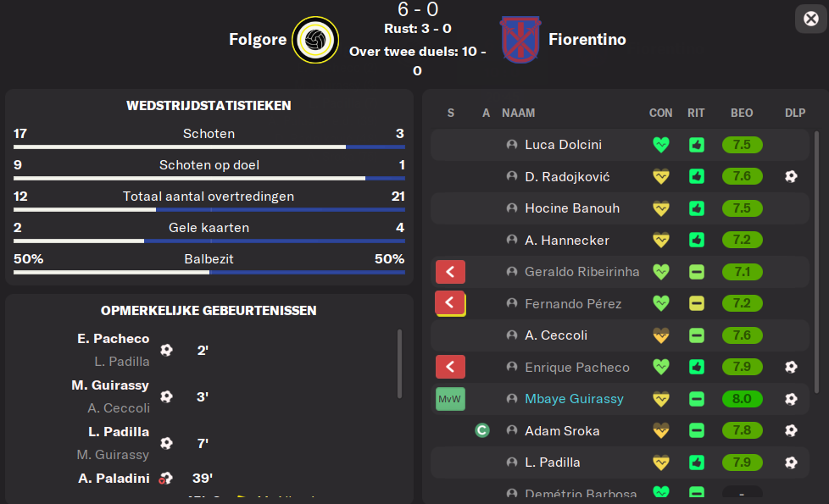829x504 pixels.
Task: Click the goal ball icon in Enrique Pacheco's row
Action: (x=791, y=367)
